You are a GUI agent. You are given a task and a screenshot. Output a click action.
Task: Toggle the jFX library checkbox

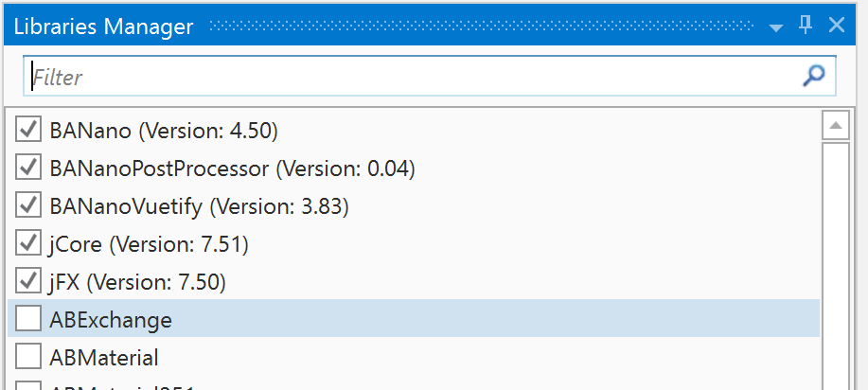(28, 281)
